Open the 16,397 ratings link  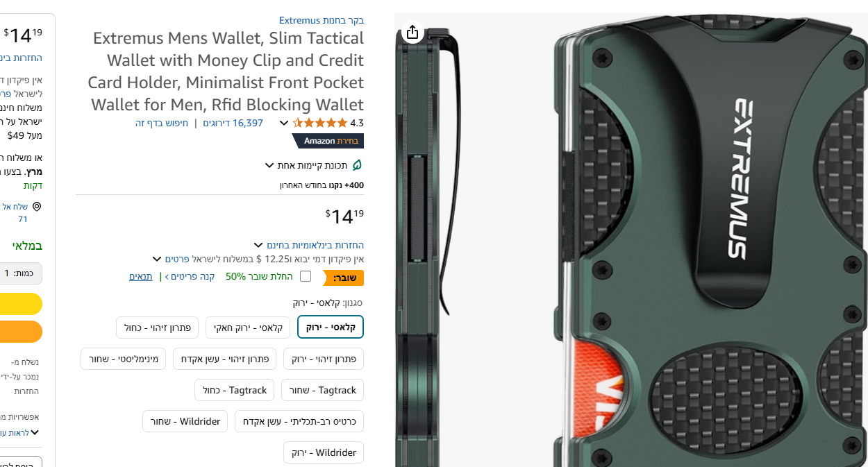tap(233, 123)
